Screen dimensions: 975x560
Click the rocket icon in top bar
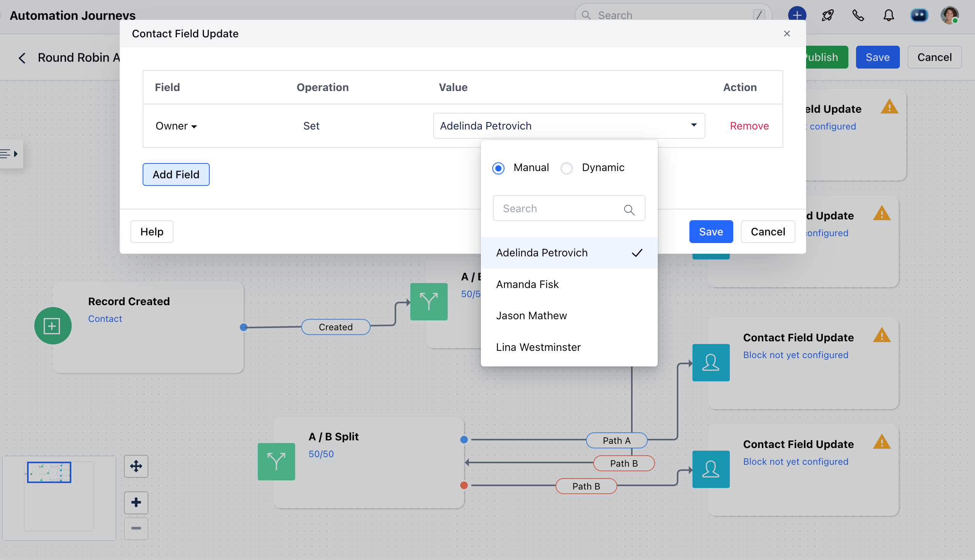[x=827, y=15]
